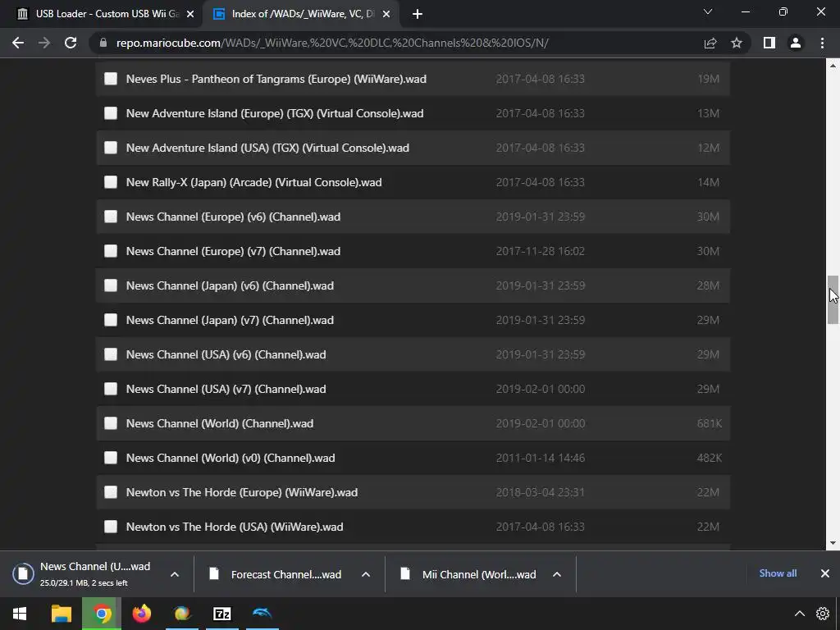Open a new browser tab

coord(418,14)
